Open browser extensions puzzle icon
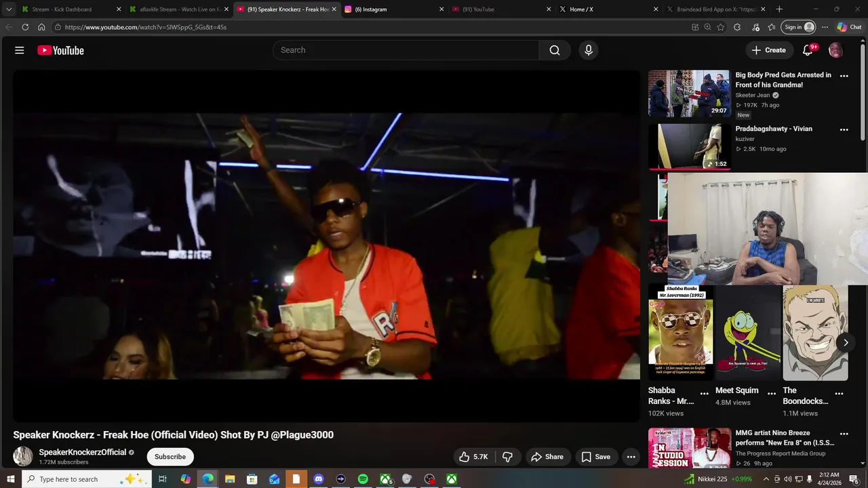Viewport: 868px width, 488px height. point(737,27)
